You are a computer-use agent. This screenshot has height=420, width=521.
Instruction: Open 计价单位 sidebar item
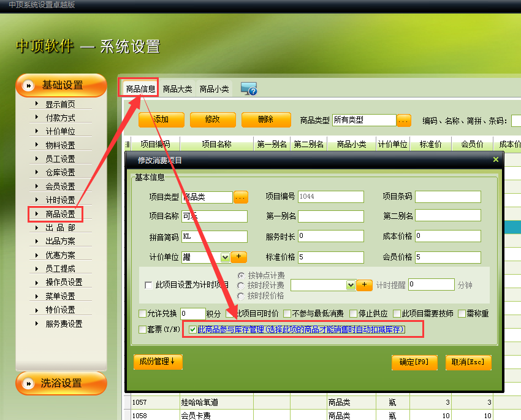coord(60,131)
